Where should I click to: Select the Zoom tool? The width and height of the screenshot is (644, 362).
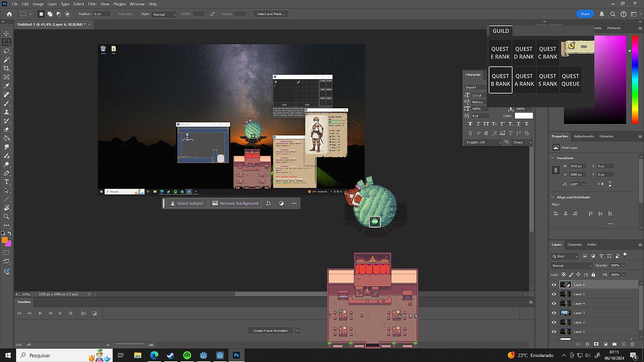point(6,217)
